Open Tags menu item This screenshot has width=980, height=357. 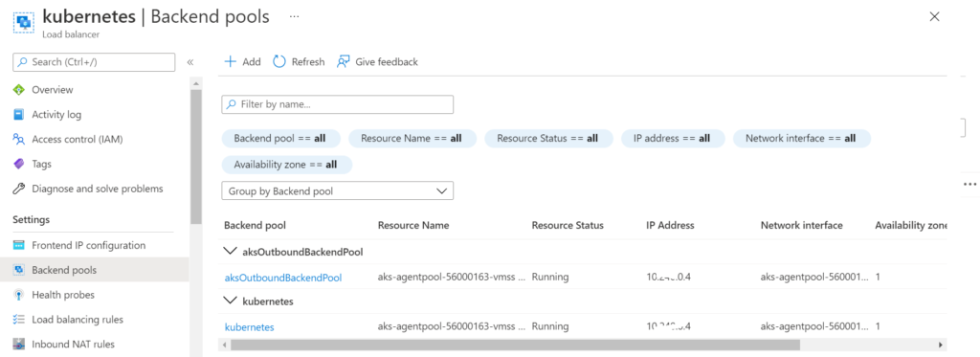[x=42, y=164]
